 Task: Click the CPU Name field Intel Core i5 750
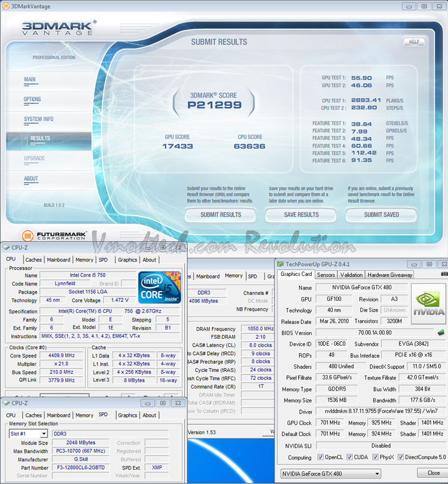coord(88,275)
